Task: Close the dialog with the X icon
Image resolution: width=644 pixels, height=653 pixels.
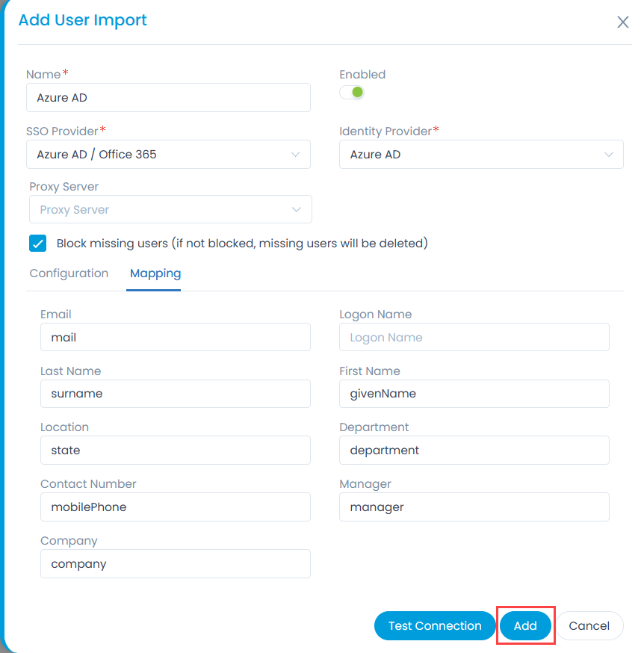Action: point(623,22)
